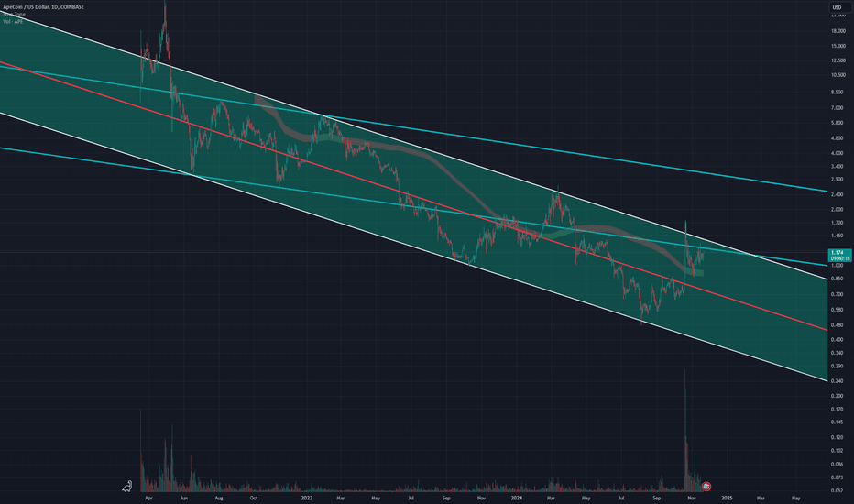Click the 18.000 price scale label
Screen dimensions: 854x504
point(838,31)
